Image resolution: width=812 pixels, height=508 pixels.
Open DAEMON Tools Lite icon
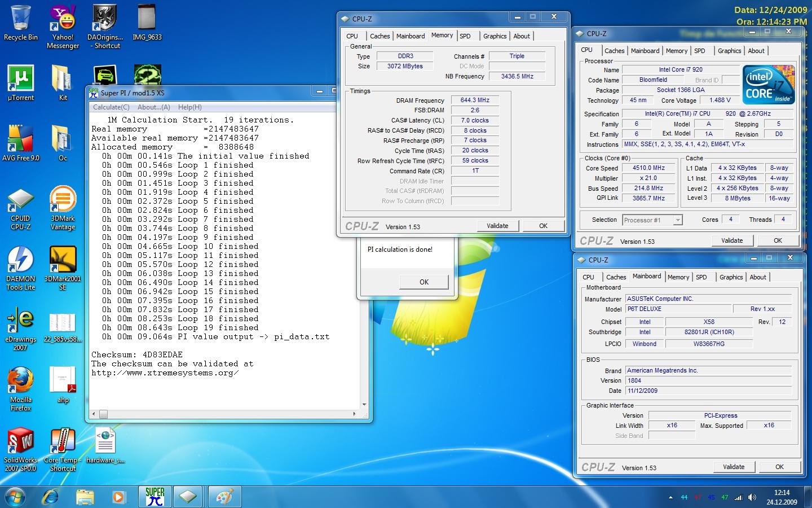(21, 269)
